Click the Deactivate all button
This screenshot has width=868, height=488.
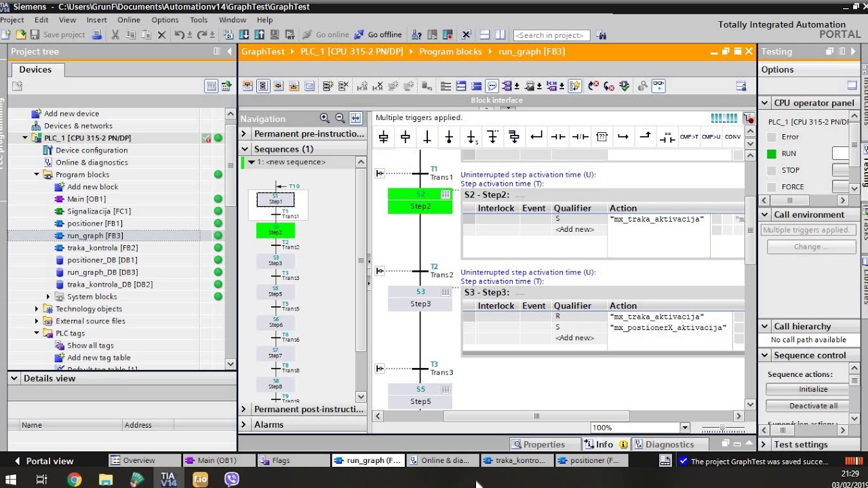pyautogui.click(x=812, y=406)
